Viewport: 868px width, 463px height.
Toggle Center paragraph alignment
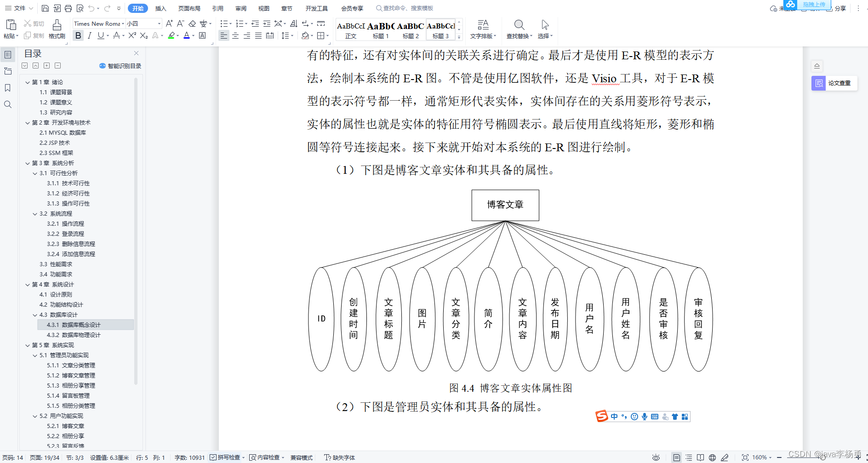click(x=235, y=35)
